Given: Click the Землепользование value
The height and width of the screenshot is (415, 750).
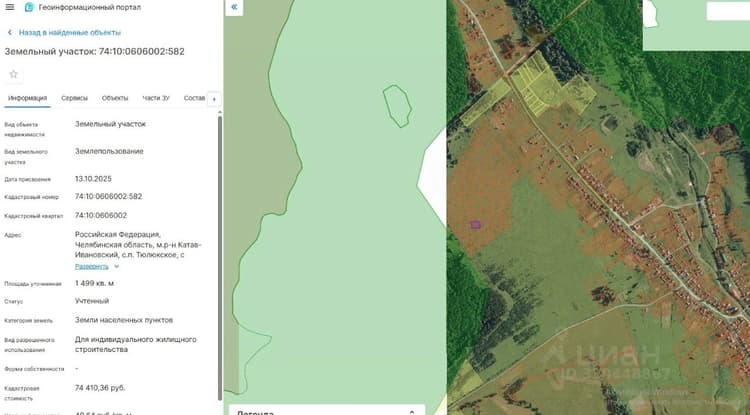Looking at the screenshot, I should (109, 151).
